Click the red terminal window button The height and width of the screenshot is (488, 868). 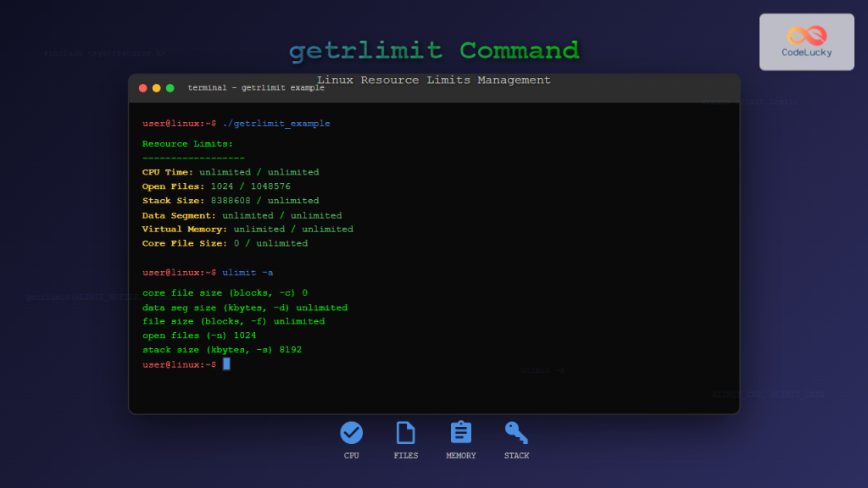click(x=142, y=87)
